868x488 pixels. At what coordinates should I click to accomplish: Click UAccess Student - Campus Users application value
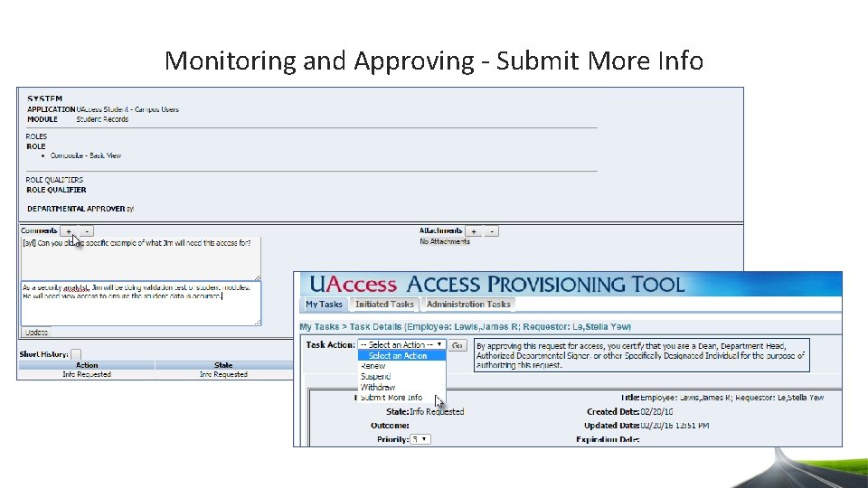coord(127,109)
